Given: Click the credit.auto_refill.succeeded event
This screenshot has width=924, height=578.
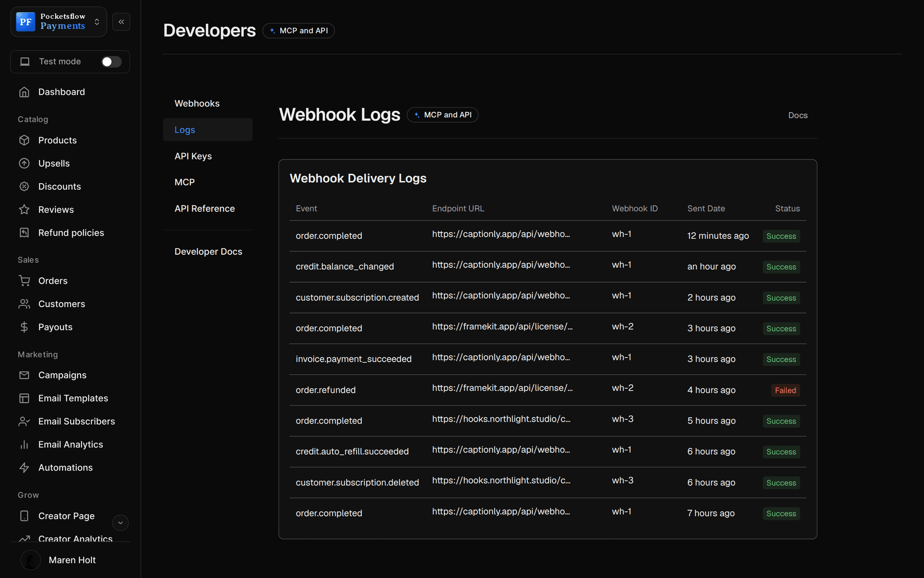Looking at the screenshot, I should [352, 452].
